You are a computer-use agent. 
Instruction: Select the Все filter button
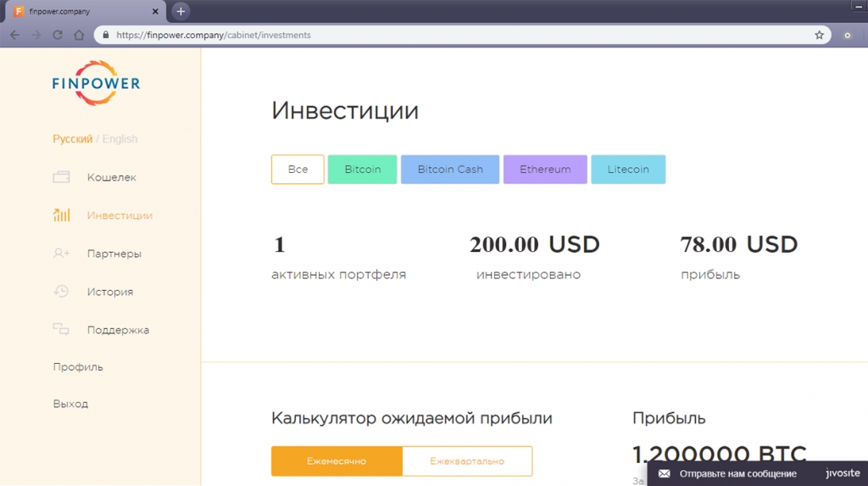(298, 170)
